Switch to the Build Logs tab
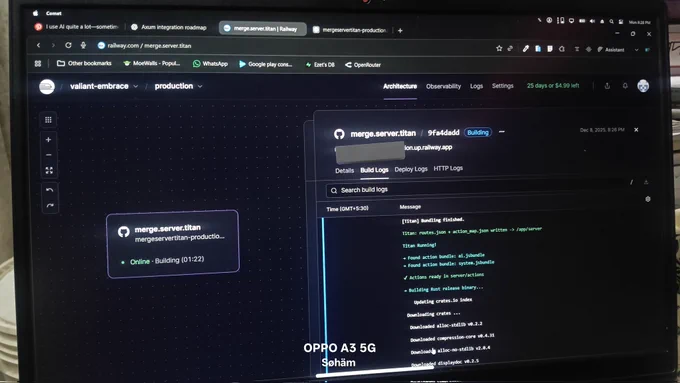Screen dimensions: 680x383 (374, 170)
